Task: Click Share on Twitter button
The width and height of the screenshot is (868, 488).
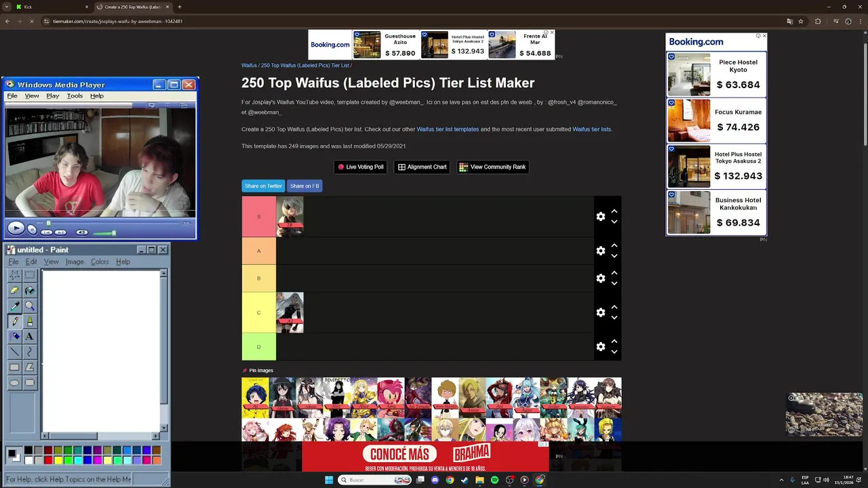Action: (x=263, y=186)
